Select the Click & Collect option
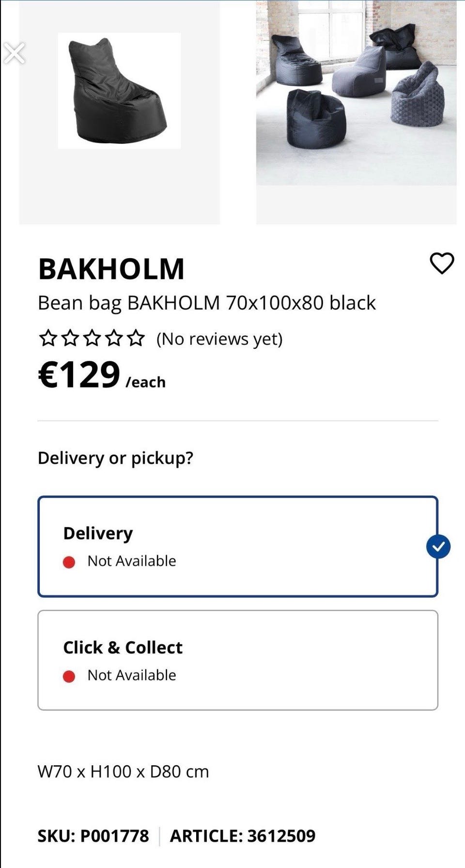Image resolution: width=465 pixels, height=868 pixels. click(237, 660)
